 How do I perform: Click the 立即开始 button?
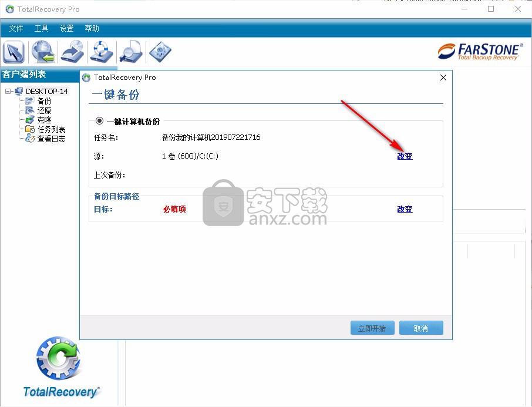pyautogui.click(x=372, y=328)
